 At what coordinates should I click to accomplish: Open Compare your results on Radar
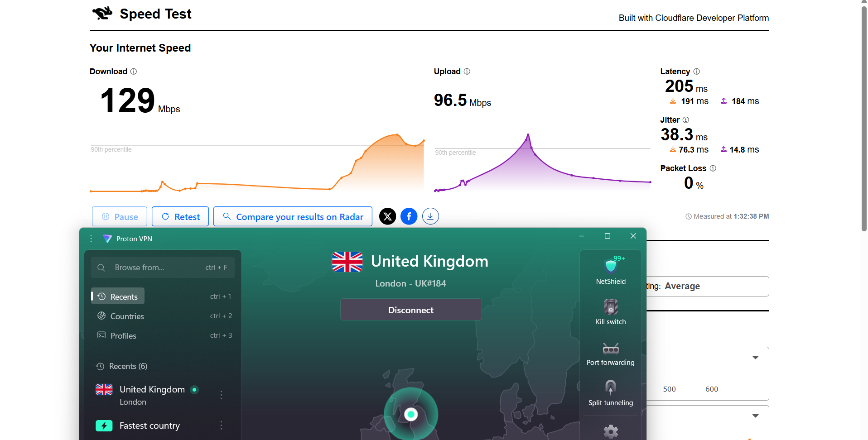[293, 216]
